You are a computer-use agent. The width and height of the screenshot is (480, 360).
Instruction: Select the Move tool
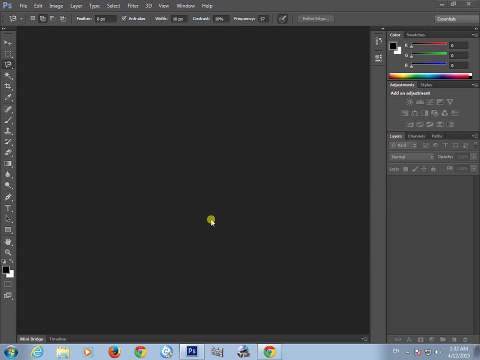tap(8, 43)
